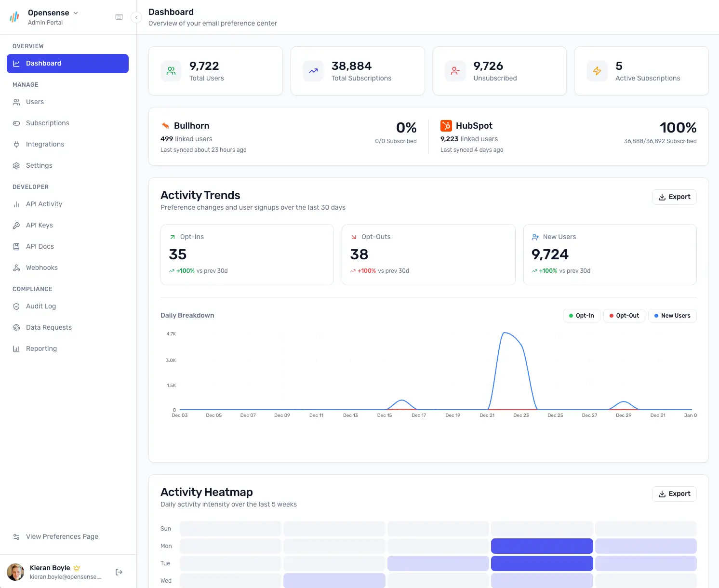The image size is (719, 588).
Task: Click the Webhooks icon in the sidebar
Action: tap(16, 267)
